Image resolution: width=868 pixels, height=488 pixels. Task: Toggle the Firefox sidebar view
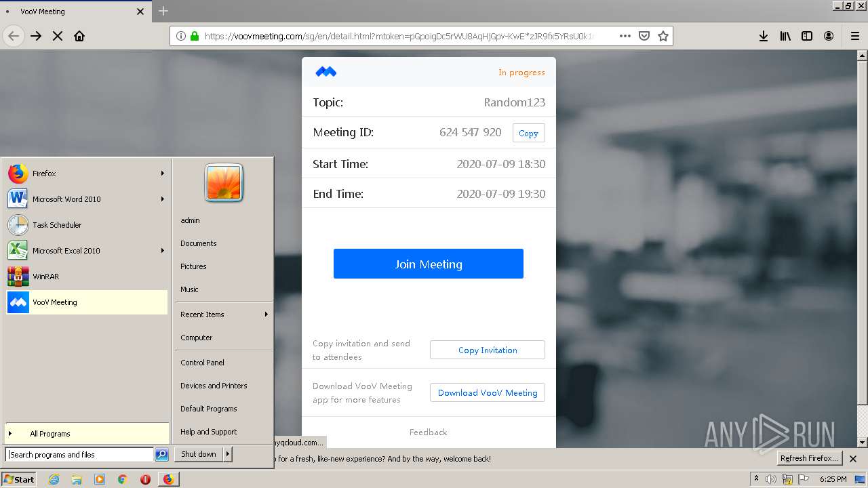pyautogui.click(x=807, y=36)
